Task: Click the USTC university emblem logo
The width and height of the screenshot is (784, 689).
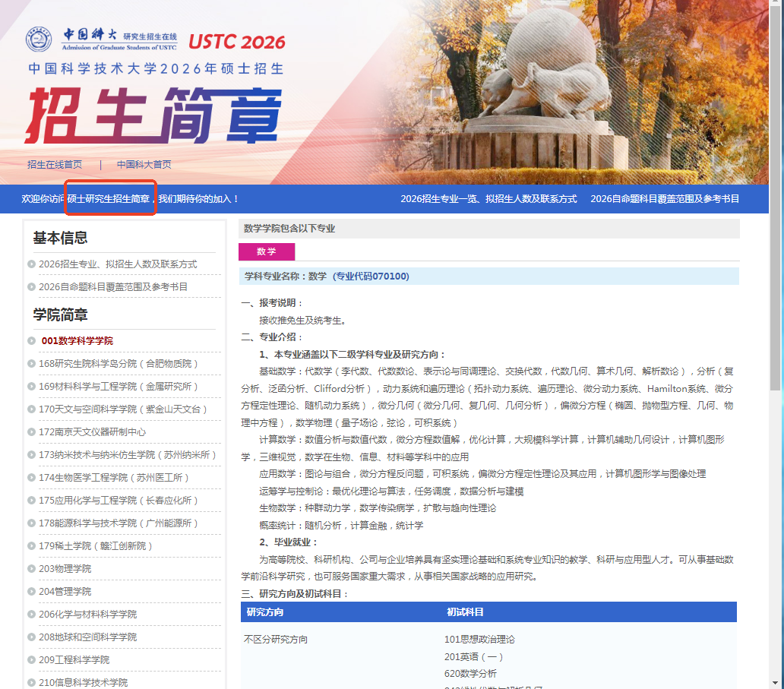Action: pos(40,40)
